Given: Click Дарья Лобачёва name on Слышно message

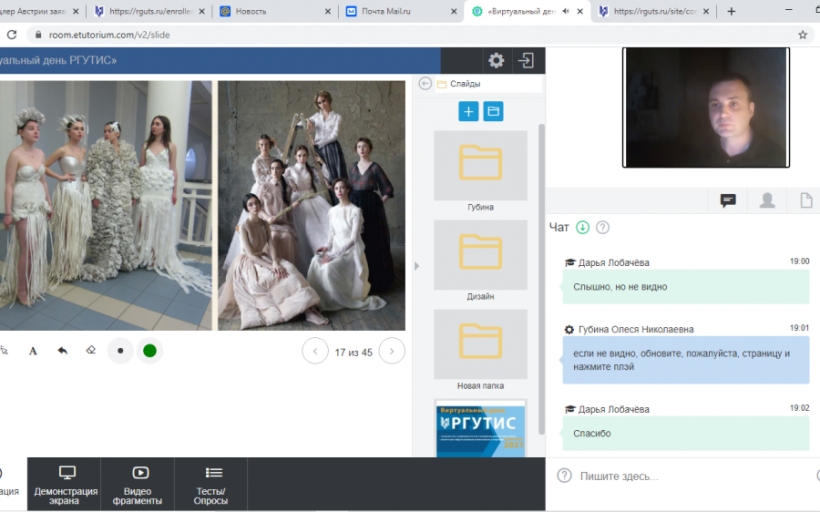Looking at the screenshot, I should coord(613,263).
